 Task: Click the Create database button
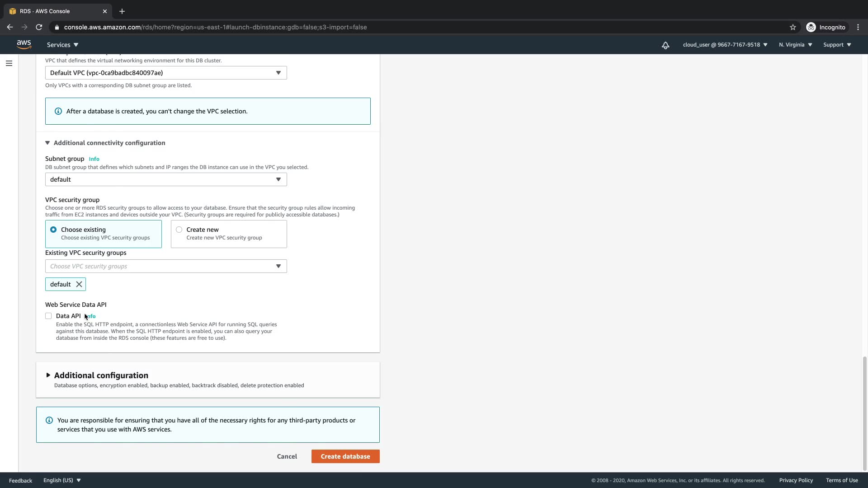point(345,456)
